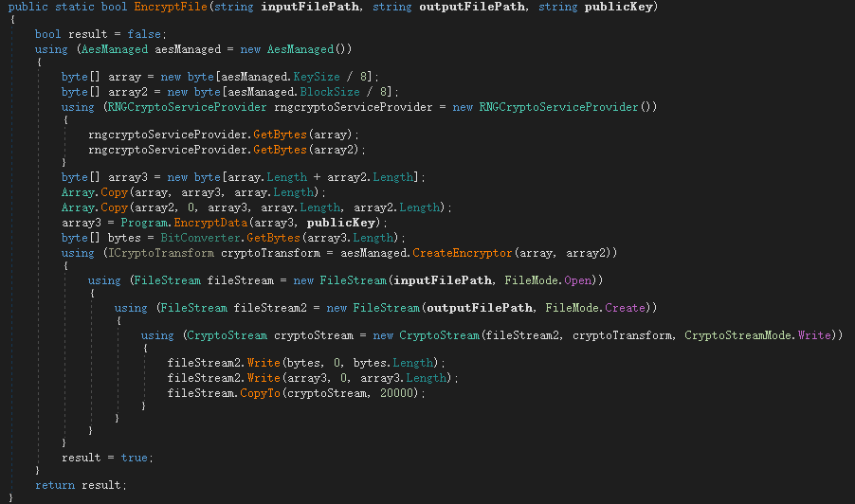The height and width of the screenshot is (504, 855).
Task: Click the CryptoStreamMode enum reference
Action: point(737,335)
